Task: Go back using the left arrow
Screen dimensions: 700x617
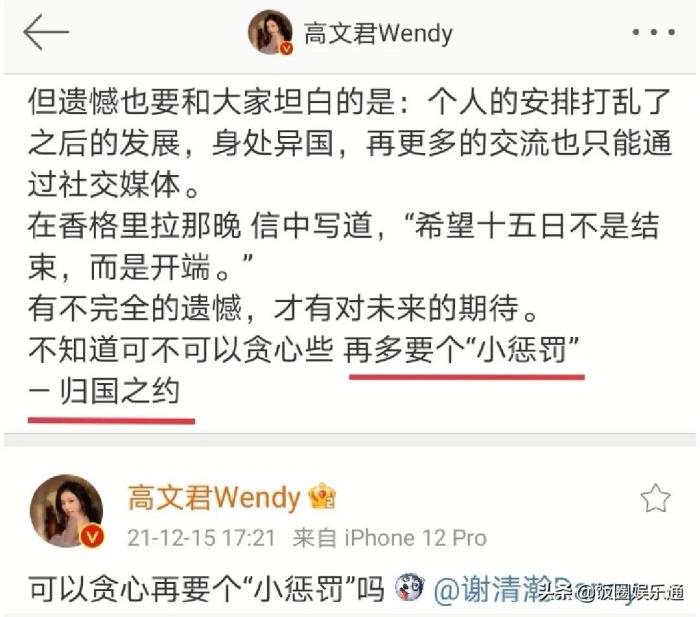Action: coord(46,32)
